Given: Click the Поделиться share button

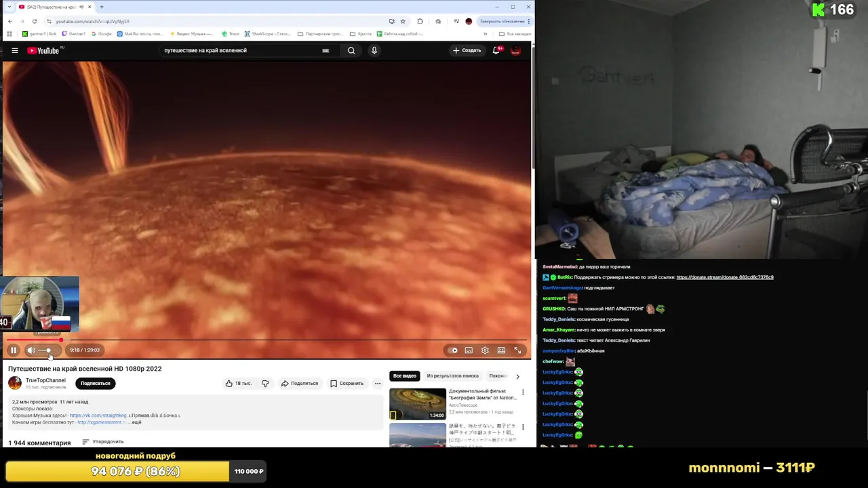Looking at the screenshot, I should pyautogui.click(x=300, y=383).
